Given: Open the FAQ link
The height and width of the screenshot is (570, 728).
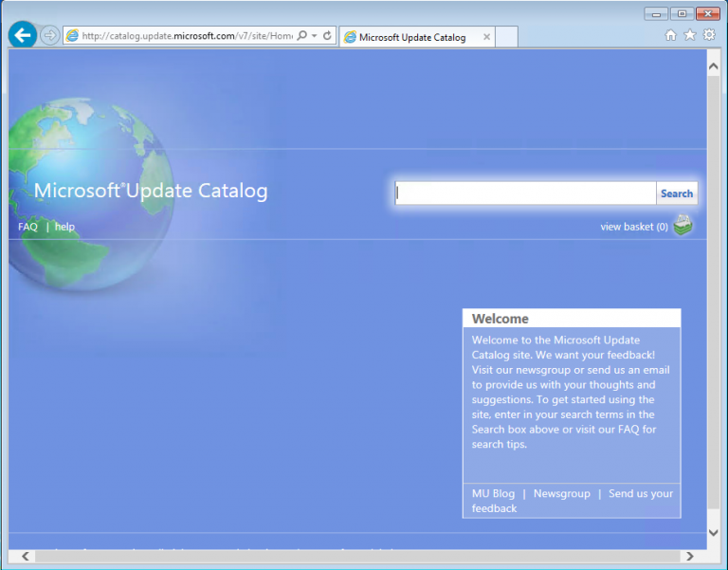Looking at the screenshot, I should [x=27, y=227].
